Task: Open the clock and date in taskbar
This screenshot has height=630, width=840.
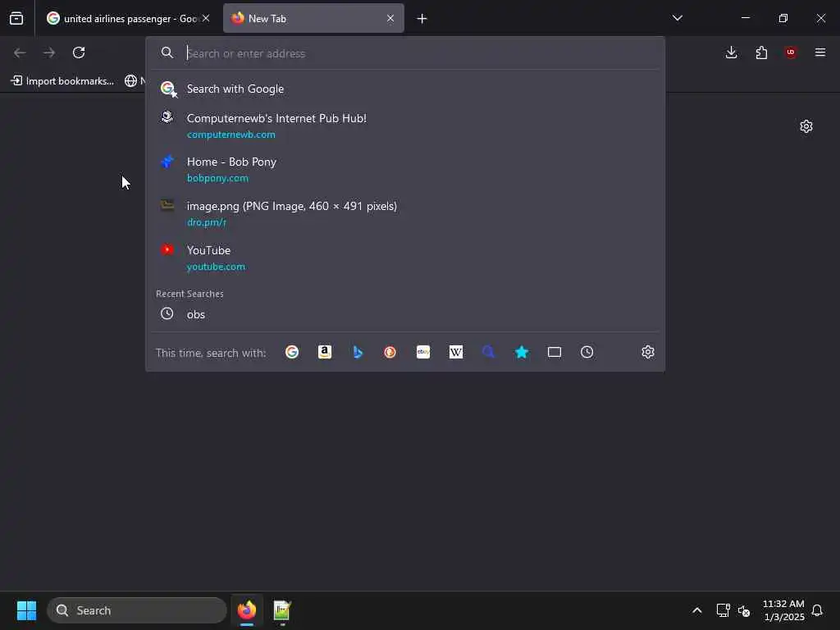Action: click(x=783, y=610)
